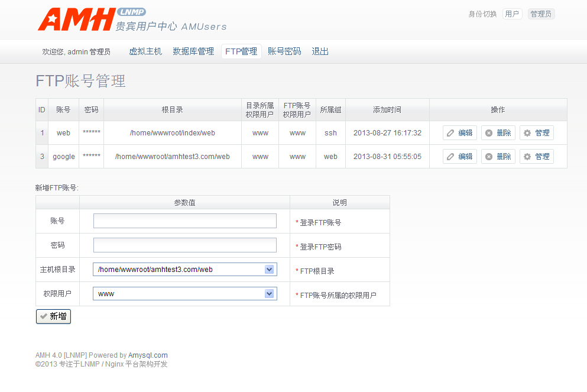The image size is (587, 392).
Task: Open the 虚拟主机 menu
Action: coord(145,51)
